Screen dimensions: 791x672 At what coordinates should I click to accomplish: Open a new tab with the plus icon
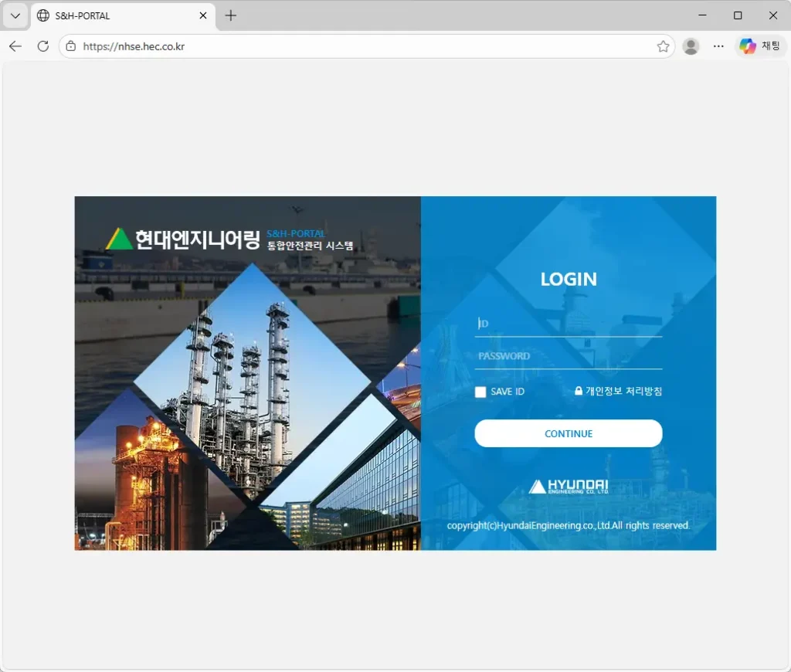[x=230, y=15]
